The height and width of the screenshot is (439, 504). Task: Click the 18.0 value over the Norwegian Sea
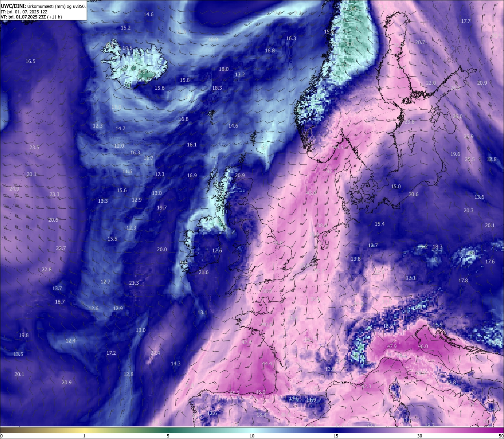224,69
